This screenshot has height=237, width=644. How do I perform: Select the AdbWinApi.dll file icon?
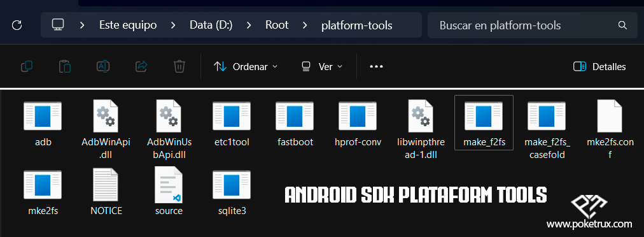pos(106,115)
